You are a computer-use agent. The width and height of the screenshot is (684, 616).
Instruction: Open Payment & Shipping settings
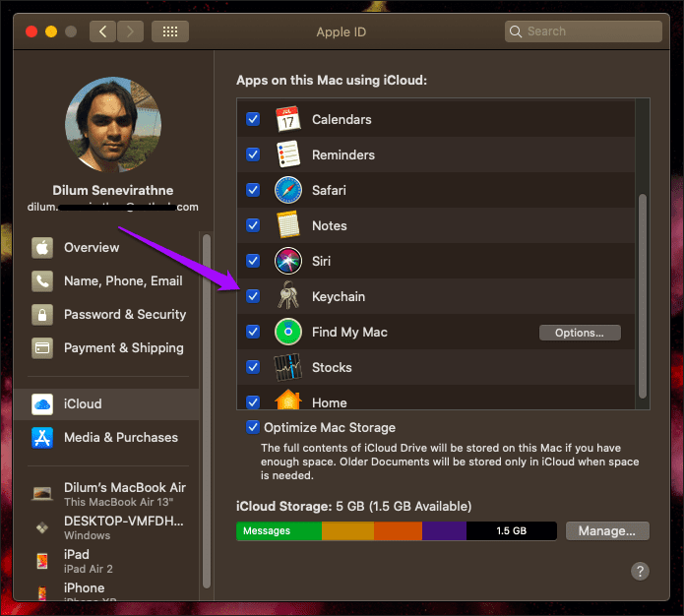(x=107, y=348)
